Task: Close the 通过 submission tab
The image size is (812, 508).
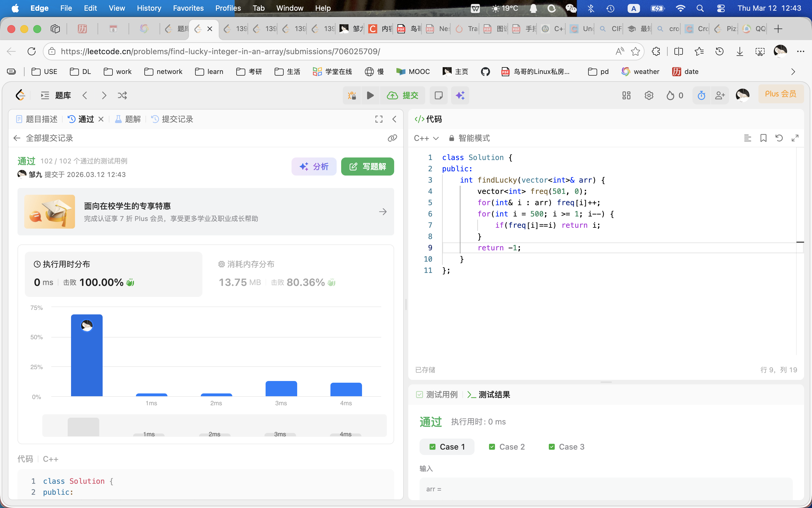Action: [x=101, y=119]
